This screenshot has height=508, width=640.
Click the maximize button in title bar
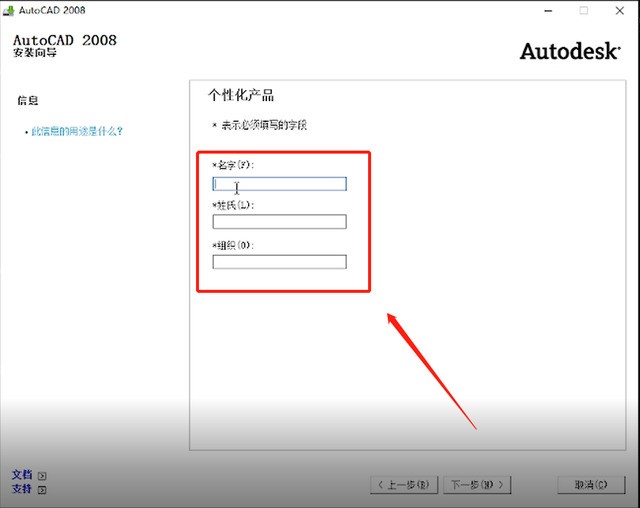584,11
